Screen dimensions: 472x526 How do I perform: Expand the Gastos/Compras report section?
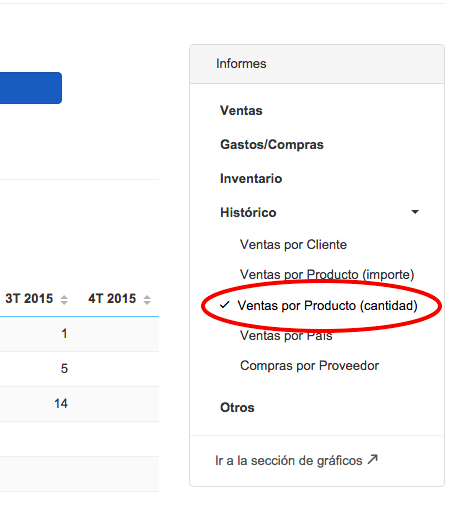(x=272, y=145)
